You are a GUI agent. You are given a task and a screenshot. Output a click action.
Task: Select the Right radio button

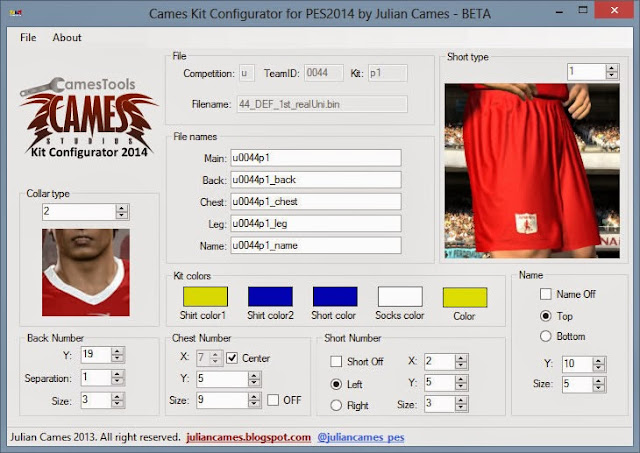336,405
